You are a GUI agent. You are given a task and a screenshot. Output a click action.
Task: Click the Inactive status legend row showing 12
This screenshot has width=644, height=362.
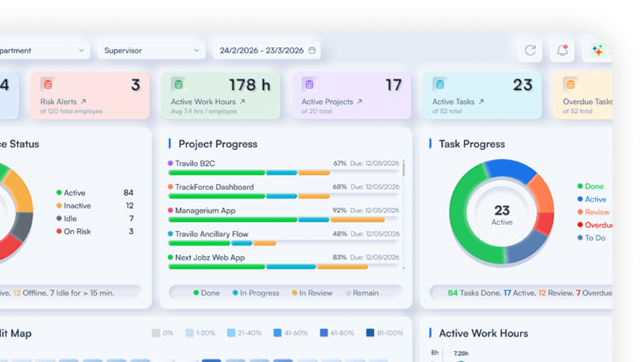[x=95, y=206]
